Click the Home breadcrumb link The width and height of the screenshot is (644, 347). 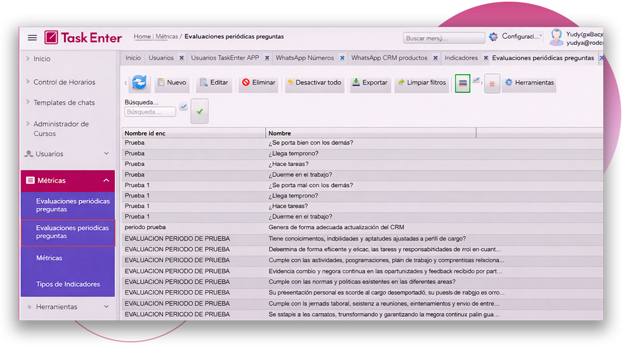(x=142, y=37)
